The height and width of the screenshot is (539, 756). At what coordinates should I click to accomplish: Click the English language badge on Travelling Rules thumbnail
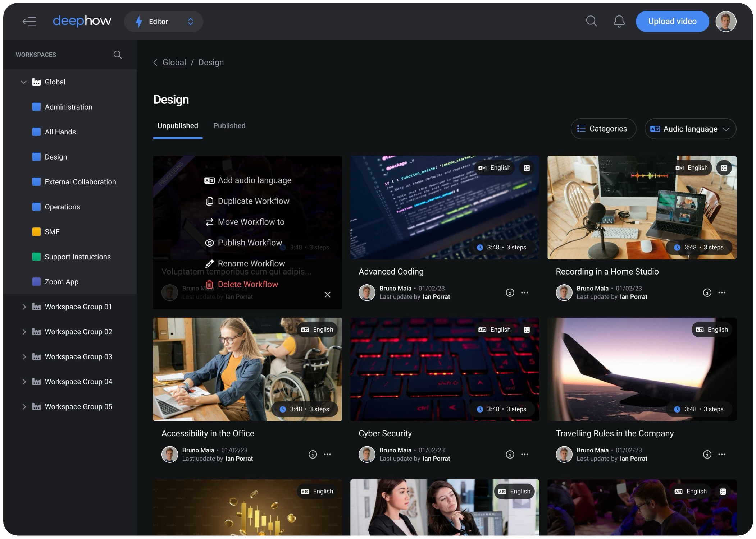click(x=712, y=330)
